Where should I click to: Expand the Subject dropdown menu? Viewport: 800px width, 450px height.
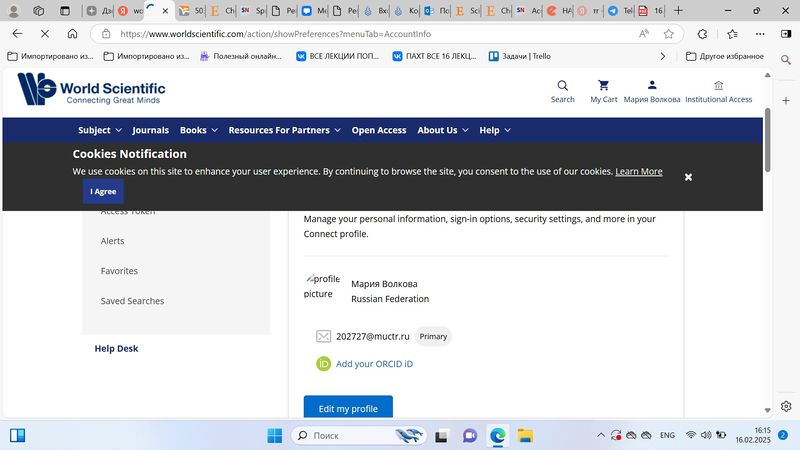coord(100,130)
